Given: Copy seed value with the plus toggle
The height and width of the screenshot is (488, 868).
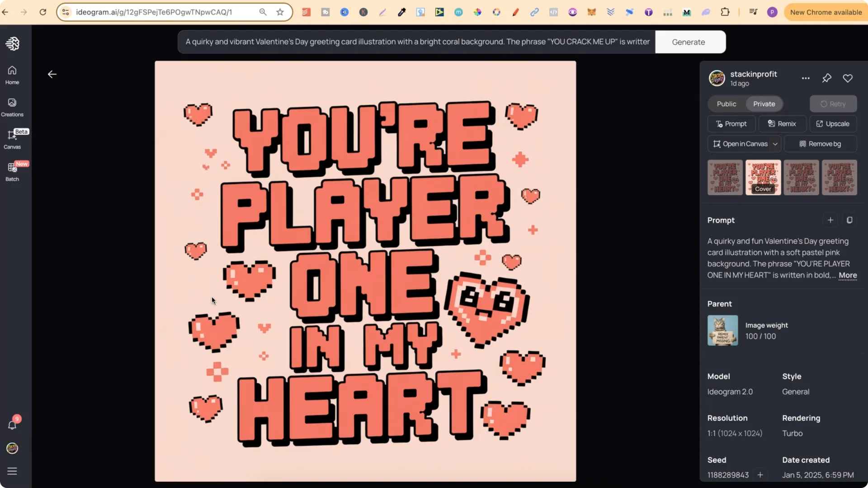Looking at the screenshot, I should click(x=760, y=475).
